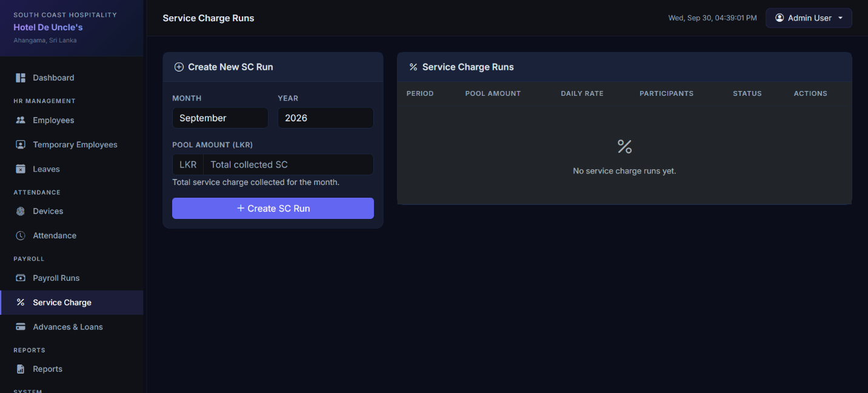Click the DAILY RATE column header
This screenshot has width=868, height=393.
(x=582, y=93)
